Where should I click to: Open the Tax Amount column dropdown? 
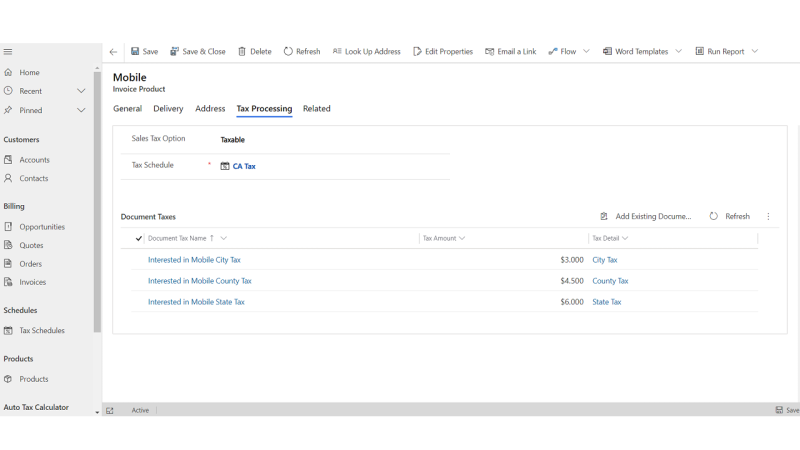(x=462, y=238)
